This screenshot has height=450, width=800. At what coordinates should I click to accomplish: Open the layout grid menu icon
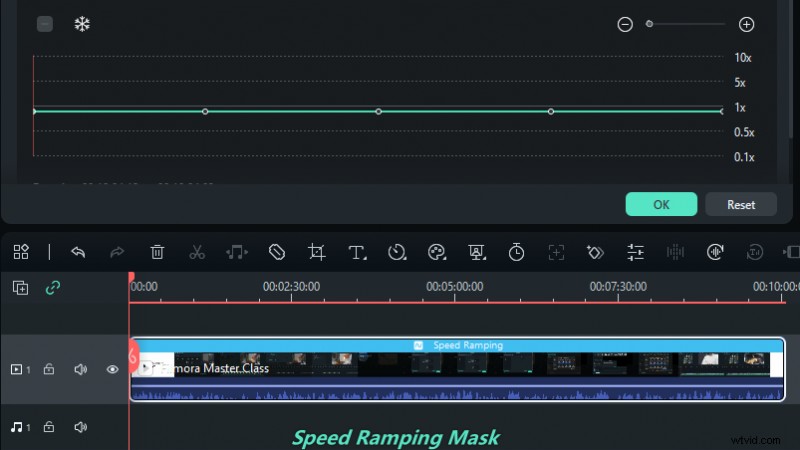(21, 252)
